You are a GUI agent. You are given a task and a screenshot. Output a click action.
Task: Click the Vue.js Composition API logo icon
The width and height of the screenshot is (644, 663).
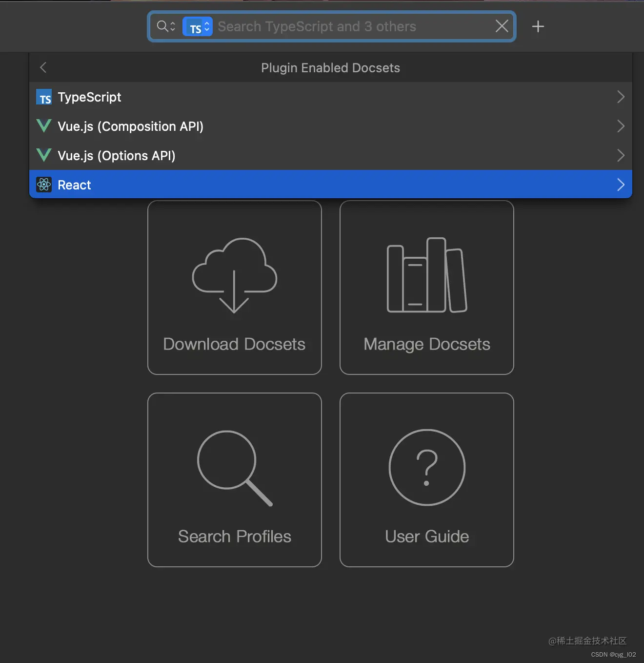tap(44, 126)
